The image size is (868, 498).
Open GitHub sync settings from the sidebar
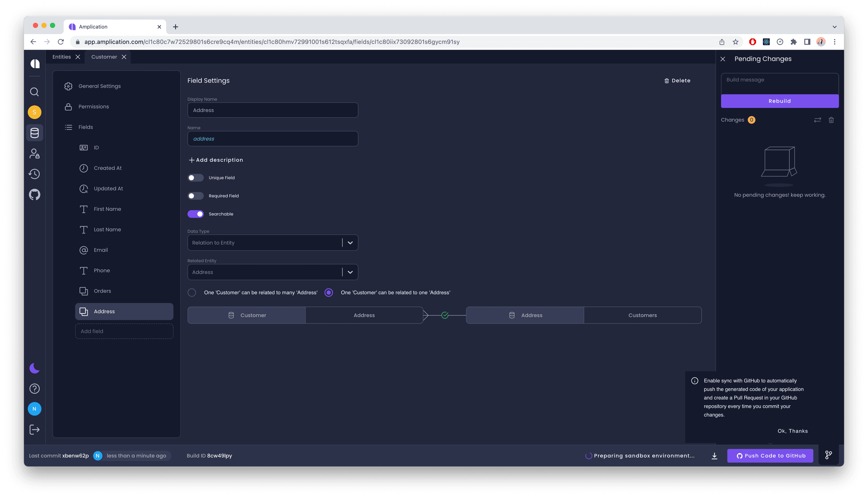[x=34, y=194]
